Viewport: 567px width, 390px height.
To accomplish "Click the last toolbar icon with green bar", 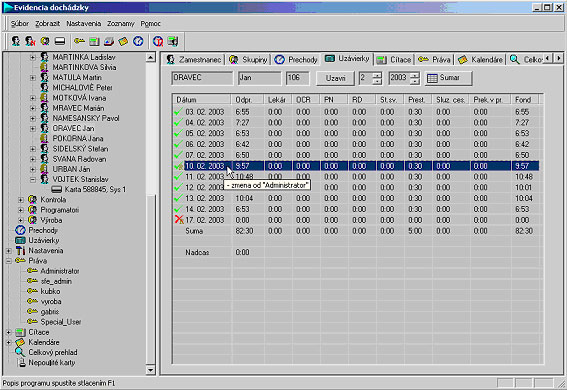I will point(173,41).
